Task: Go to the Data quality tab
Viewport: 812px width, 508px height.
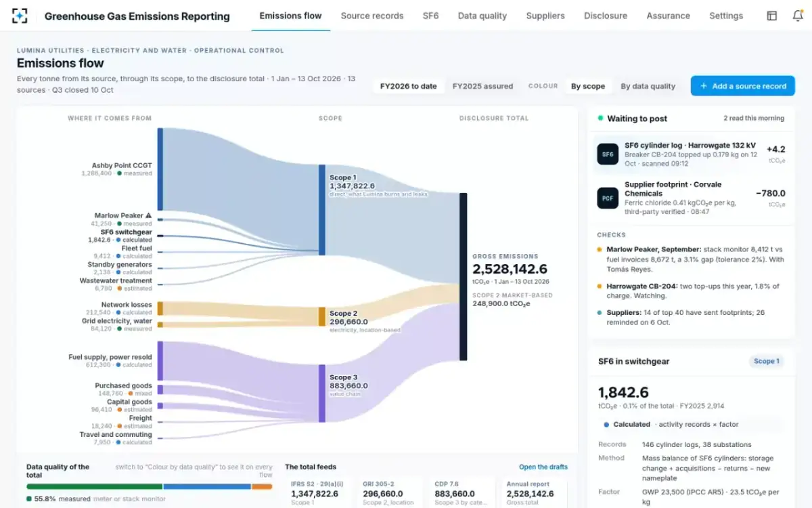Action: coord(482,16)
